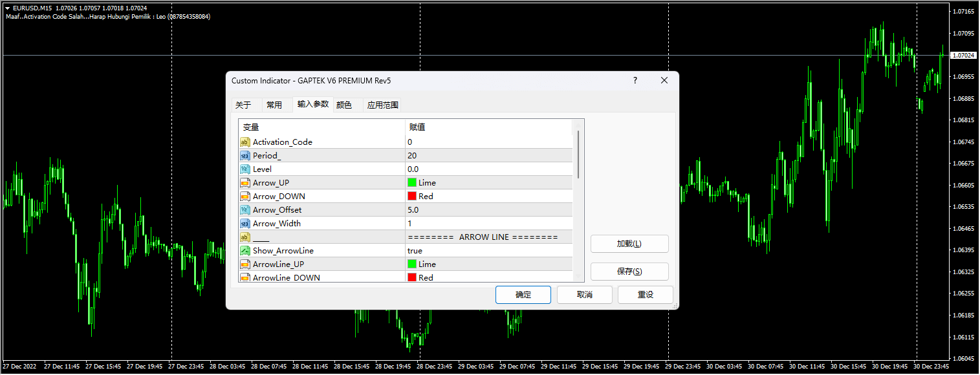Click the question mark help icon in dialog

(x=635, y=80)
